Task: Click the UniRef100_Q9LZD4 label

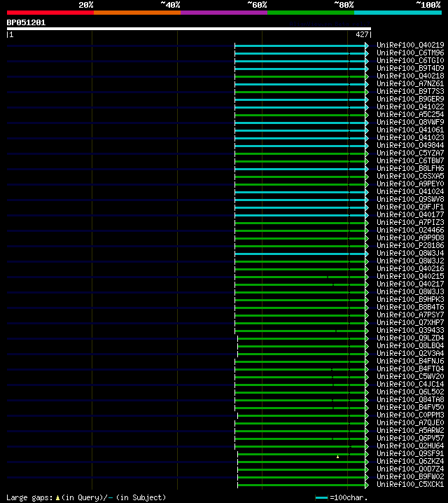Action: 410,338
